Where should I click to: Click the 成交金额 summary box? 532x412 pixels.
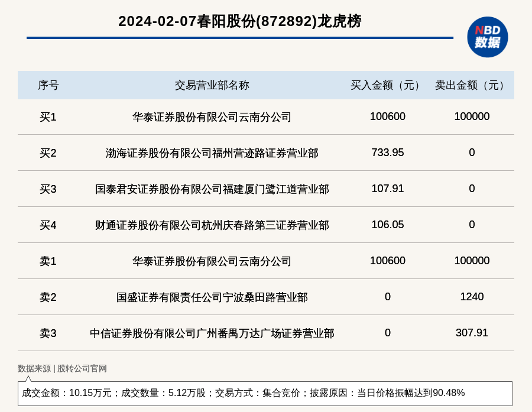click(265, 393)
